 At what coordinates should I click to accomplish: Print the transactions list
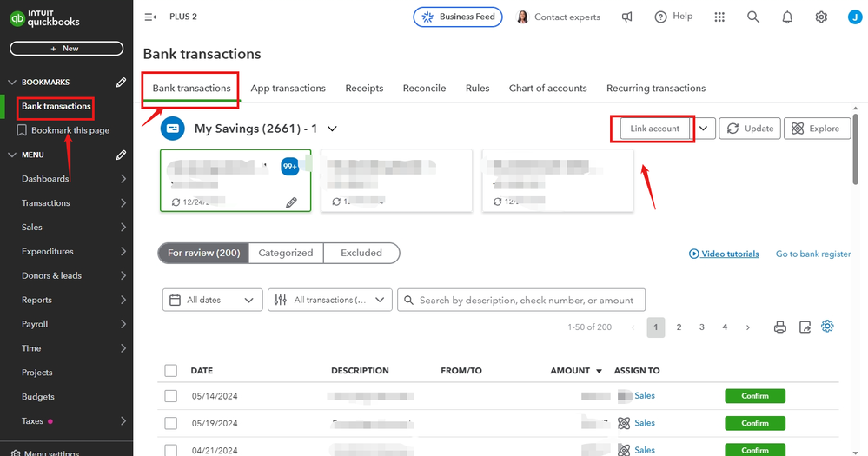pyautogui.click(x=780, y=327)
